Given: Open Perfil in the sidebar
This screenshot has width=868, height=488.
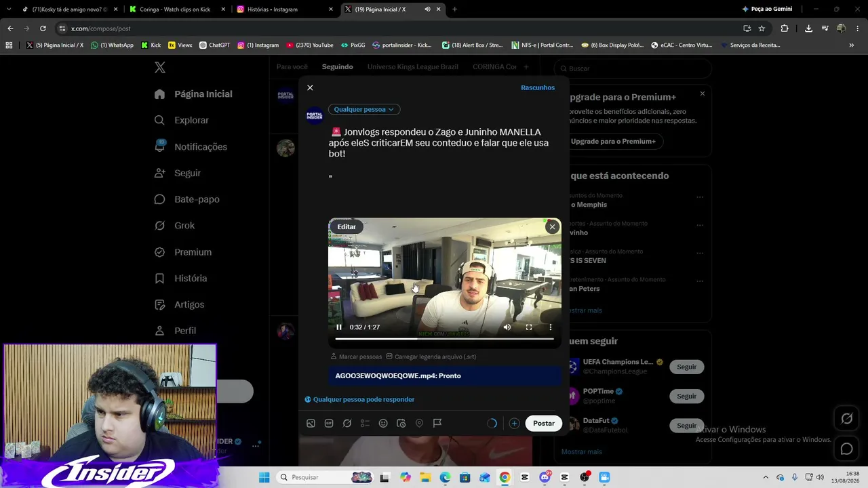Looking at the screenshot, I should click(x=175, y=331).
